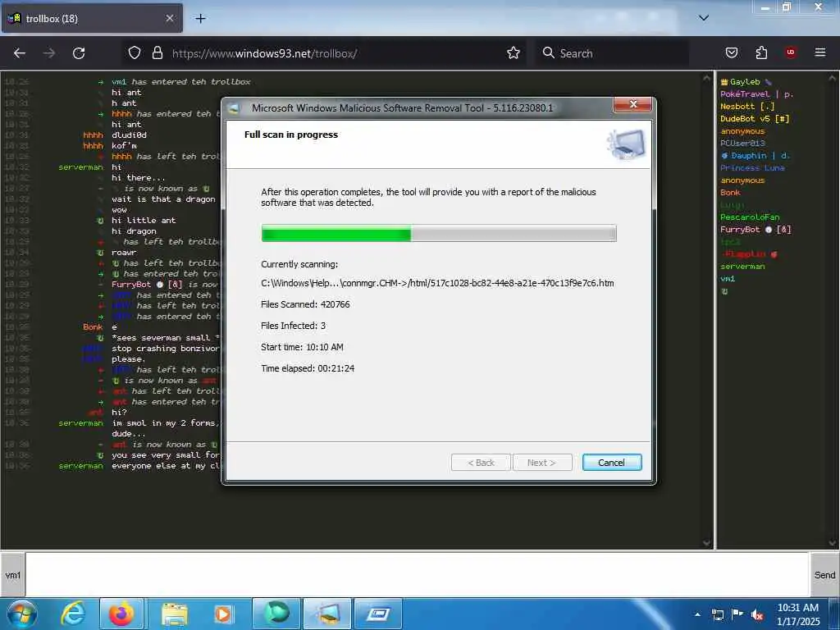Image resolution: width=840 pixels, height=630 pixels.
Task: Send the chat message
Action: 824,575
